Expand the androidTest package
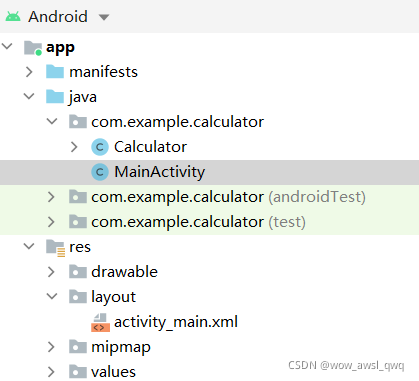 [x=51, y=197]
